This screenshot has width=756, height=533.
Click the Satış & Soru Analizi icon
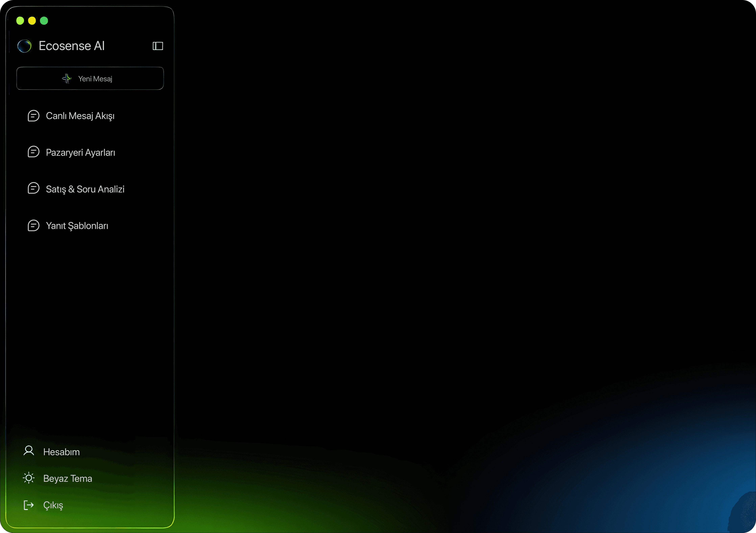[x=33, y=188]
